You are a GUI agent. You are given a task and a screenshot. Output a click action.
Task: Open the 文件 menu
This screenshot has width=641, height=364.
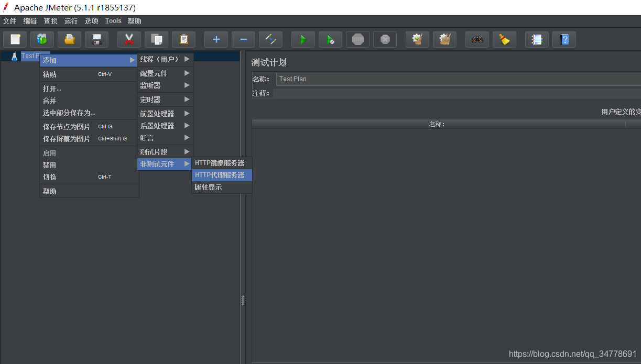10,21
